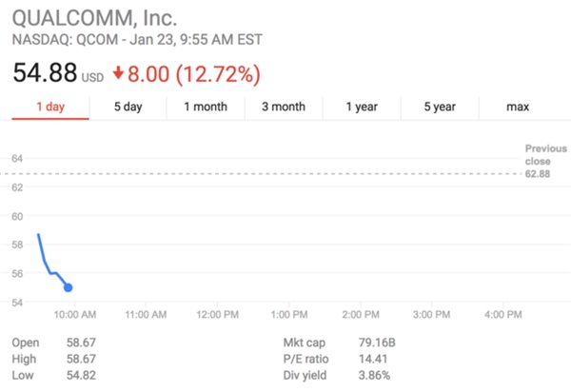Click the NASDAQ: QCOM ticker line
Screen dimensions: 571x392
tap(137, 39)
